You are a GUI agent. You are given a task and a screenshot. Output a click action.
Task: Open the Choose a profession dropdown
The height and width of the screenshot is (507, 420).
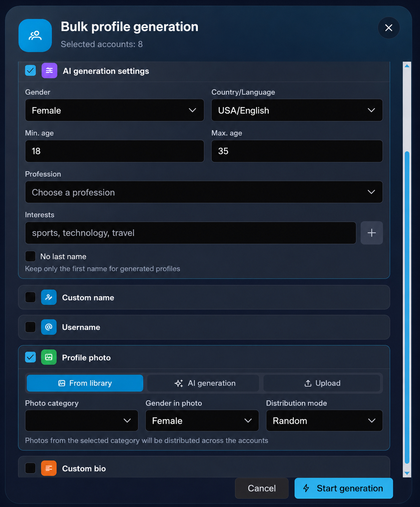pyautogui.click(x=204, y=192)
